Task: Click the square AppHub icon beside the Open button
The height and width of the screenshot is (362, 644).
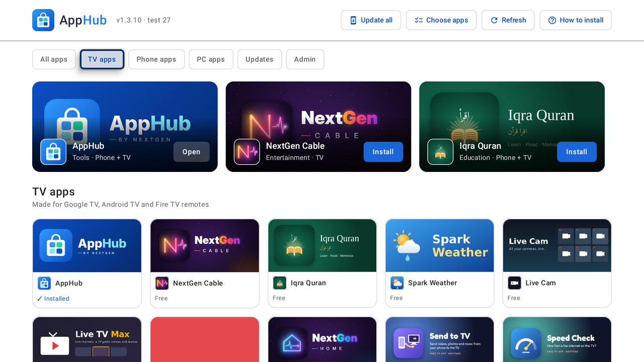Action: point(53,152)
